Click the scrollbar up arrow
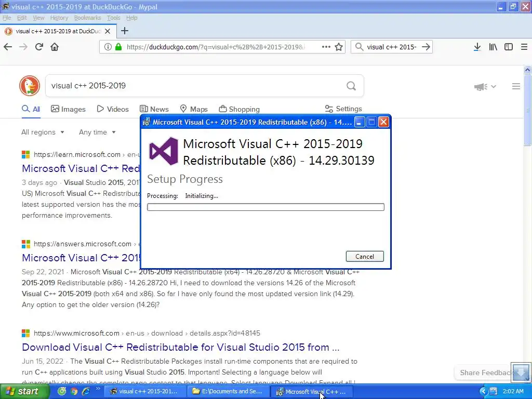 coord(527,70)
